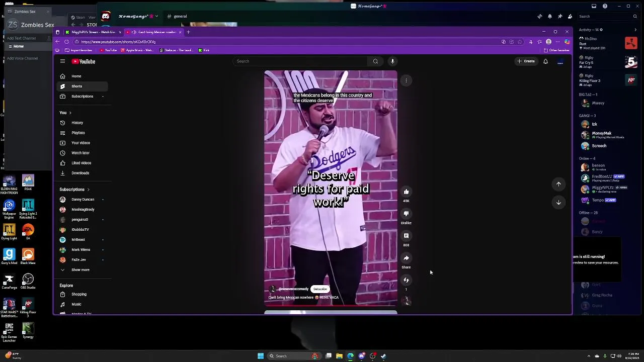Open Garry's Mod desktop shortcut
The height and width of the screenshot is (362, 644).
(9, 256)
